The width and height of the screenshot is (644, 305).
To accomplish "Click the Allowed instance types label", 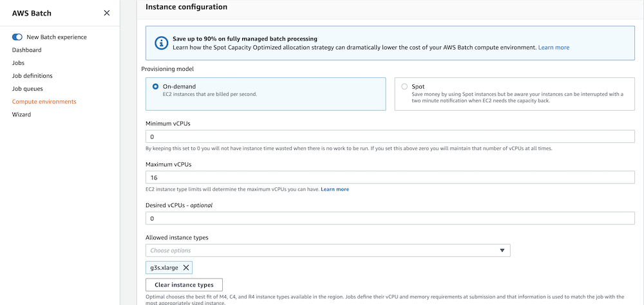I will [x=177, y=237].
